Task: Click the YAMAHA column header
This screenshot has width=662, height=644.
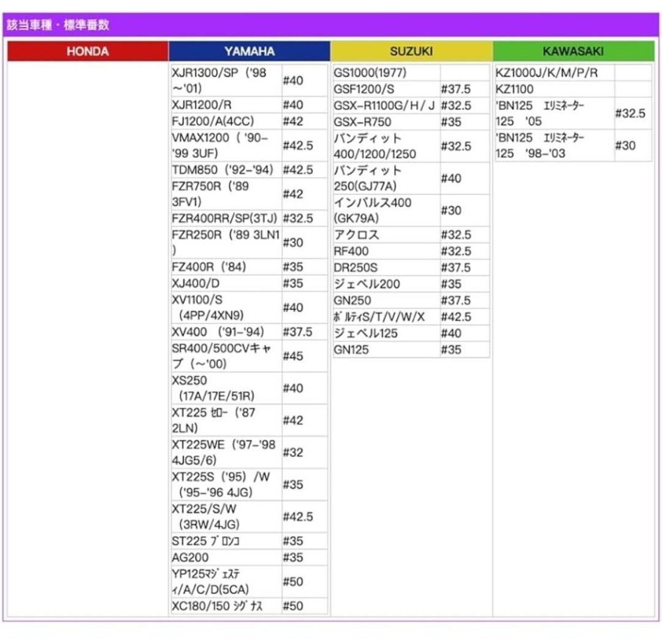Action: tap(249, 51)
